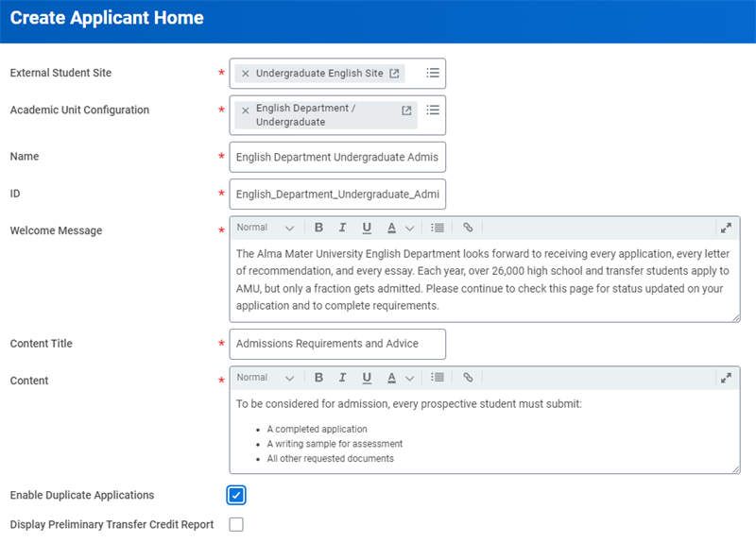This screenshot has height=543, width=756.
Task: Grab Content editor resize handle
Action: pos(736,469)
